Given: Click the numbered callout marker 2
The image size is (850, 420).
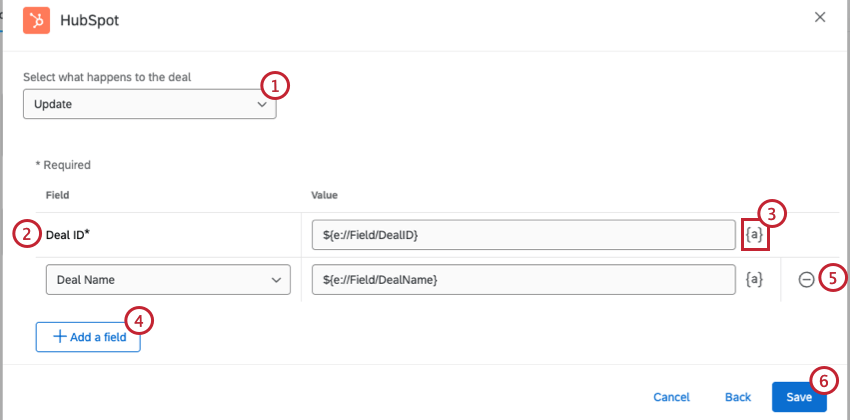Looking at the screenshot, I should [x=27, y=235].
